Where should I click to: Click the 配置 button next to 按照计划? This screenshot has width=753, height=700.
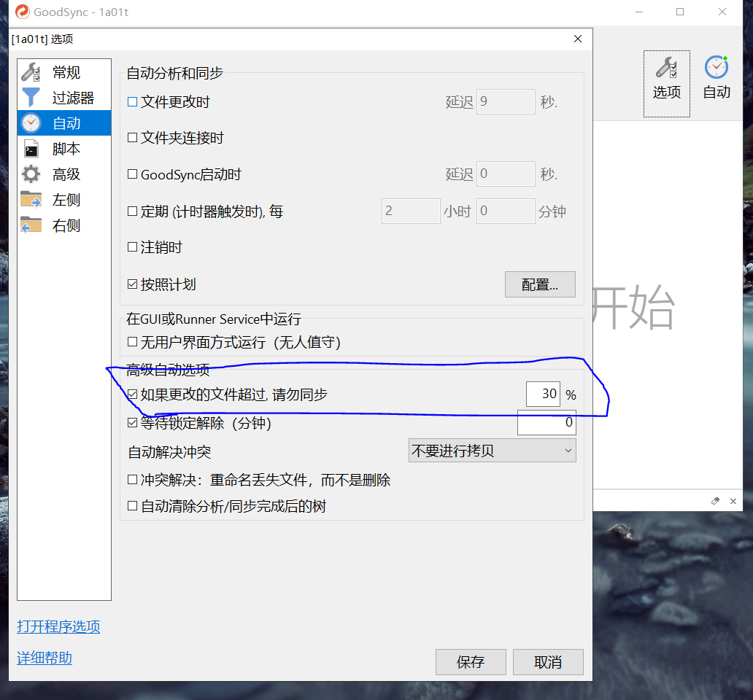click(540, 284)
